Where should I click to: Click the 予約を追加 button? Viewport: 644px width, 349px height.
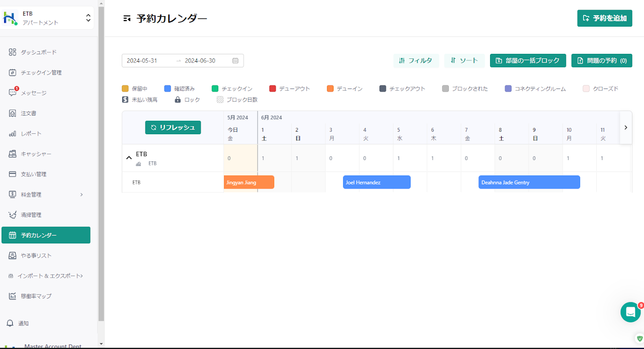[604, 18]
